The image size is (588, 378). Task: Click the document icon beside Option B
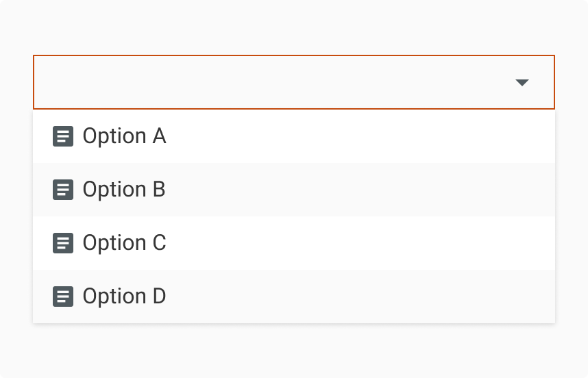pos(63,190)
